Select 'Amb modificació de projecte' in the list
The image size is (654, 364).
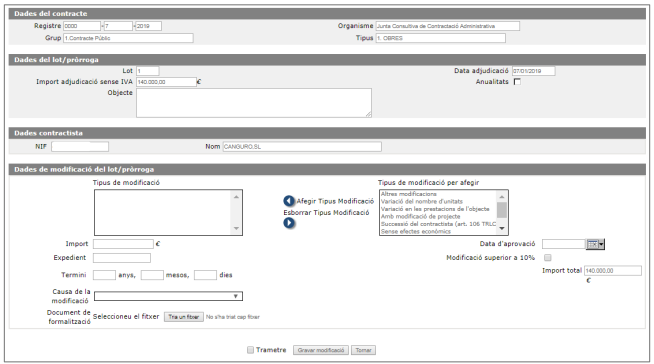click(420, 216)
